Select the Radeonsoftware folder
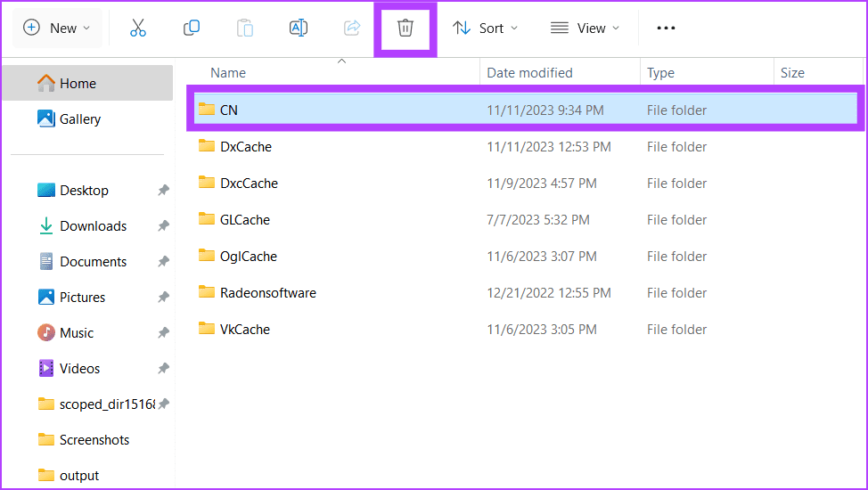Image resolution: width=868 pixels, height=490 pixels. point(267,292)
